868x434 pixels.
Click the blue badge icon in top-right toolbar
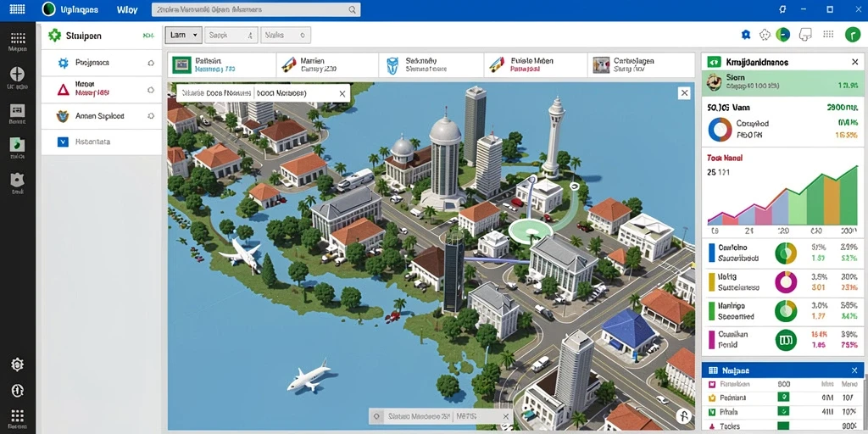coord(746,35)
